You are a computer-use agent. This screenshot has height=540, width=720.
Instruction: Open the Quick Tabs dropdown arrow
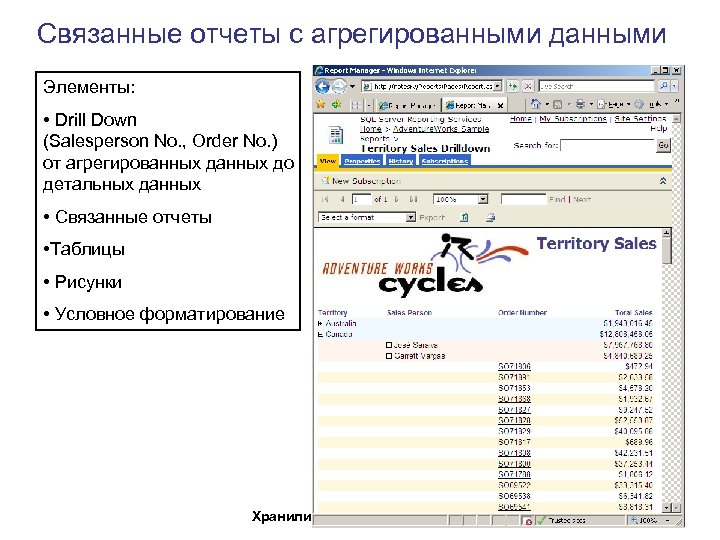(x=368, y=105)
